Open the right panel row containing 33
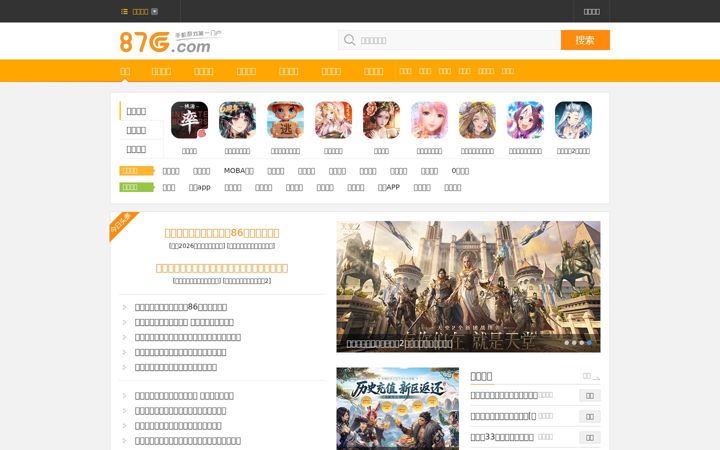Image resolution: width=720 pixels, height=450 pixels. tap(502, 437)
